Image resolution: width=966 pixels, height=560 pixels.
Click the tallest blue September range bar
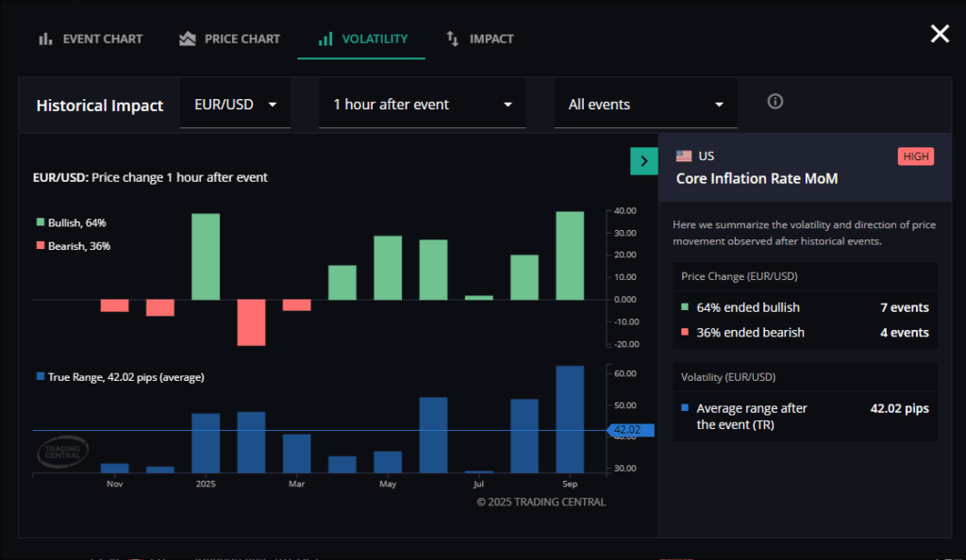570,419
